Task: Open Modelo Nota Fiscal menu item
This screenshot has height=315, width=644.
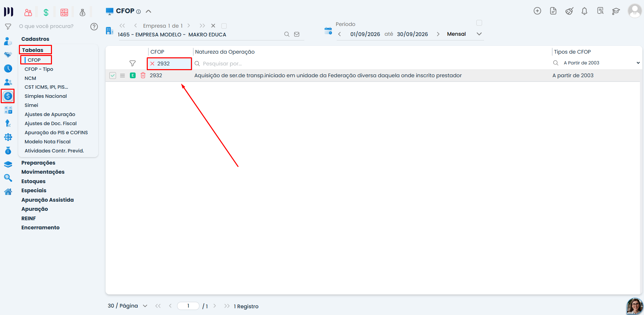Action: pos(48,142)
